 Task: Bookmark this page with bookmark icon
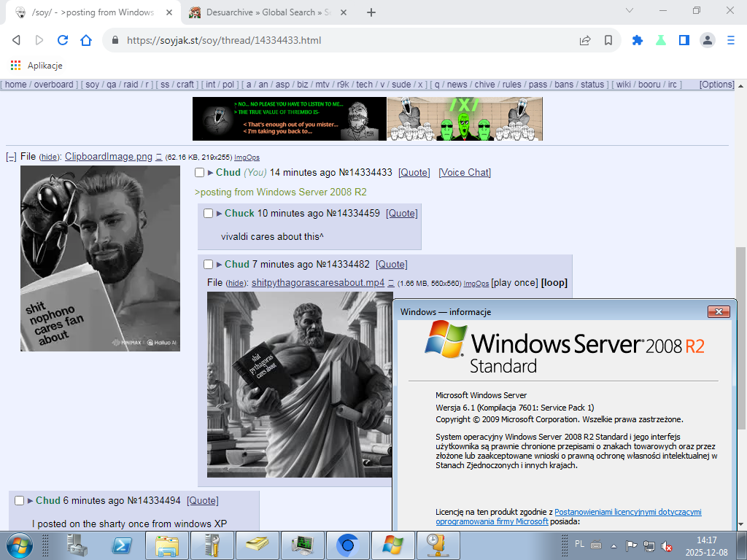608,41
